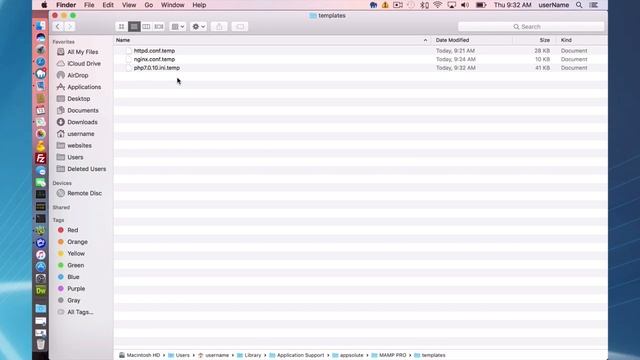Open Spotlight search in menu bar
Viewport: 640px width, 360px height.
[x=579, y=5]
